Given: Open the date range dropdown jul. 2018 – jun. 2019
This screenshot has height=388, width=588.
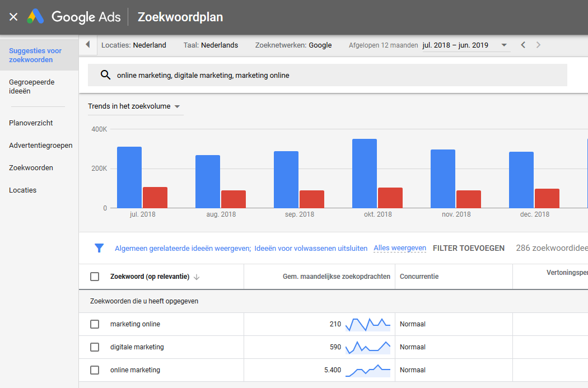Looking at the screenshot, I should (x=465, y=45).
